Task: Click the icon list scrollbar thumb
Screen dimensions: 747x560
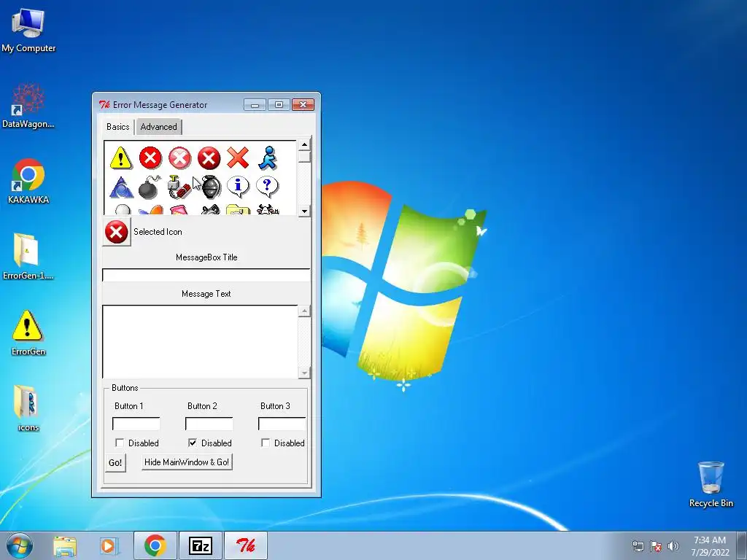Action: pyautogui.click(x=304, y=157)
